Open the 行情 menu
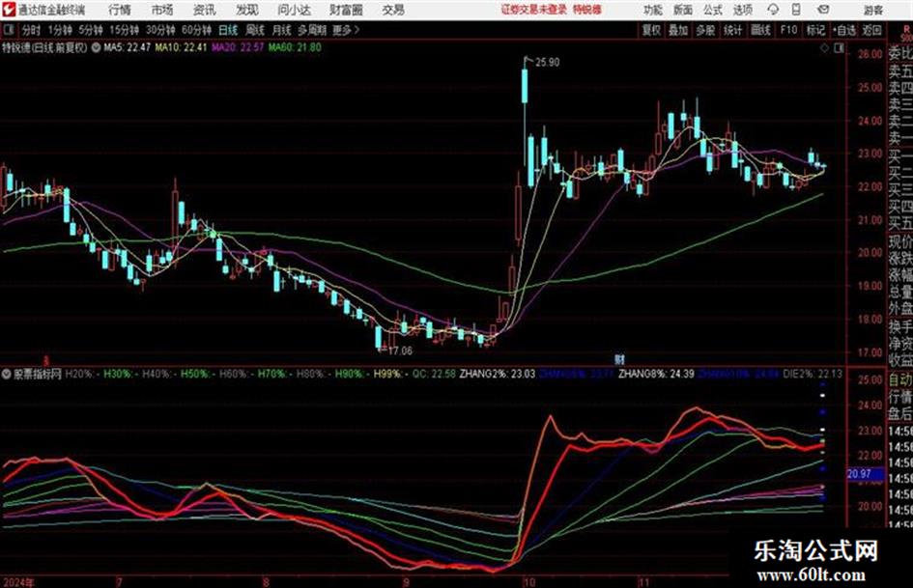This screenshot has height=588, width=913. tap(120, 10)
